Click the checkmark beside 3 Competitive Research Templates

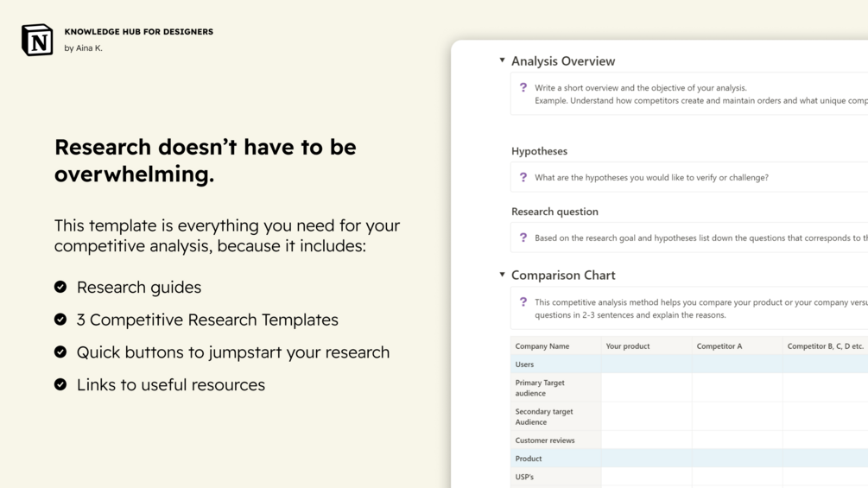point(60,320)
